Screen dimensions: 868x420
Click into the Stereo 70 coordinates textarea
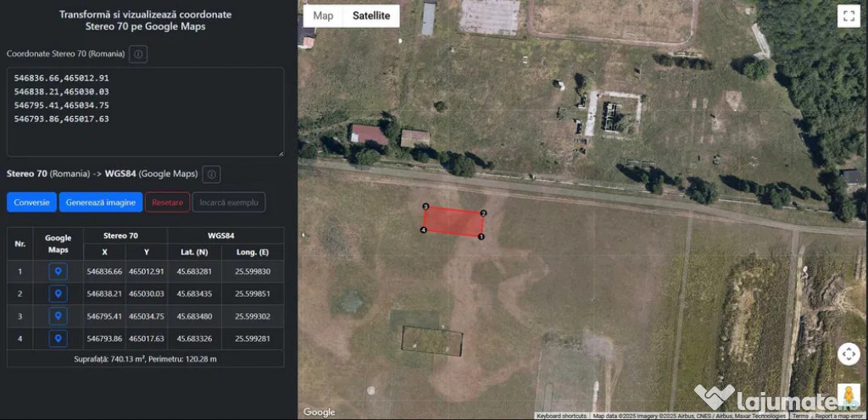145,112
